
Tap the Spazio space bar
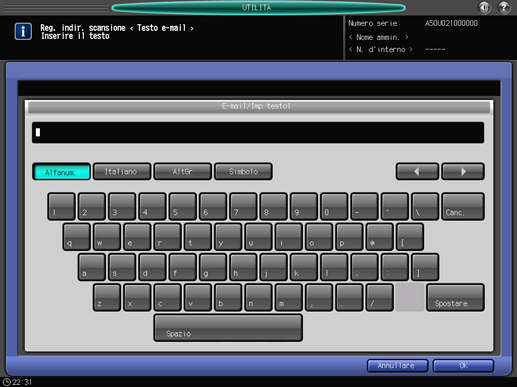tap(228, 328)
